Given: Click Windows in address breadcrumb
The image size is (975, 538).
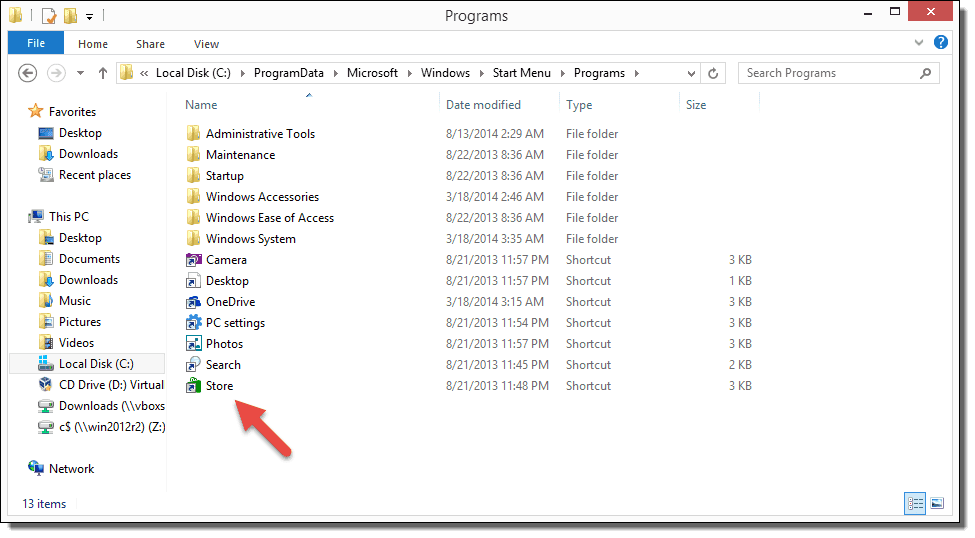Looking at the screenshot, I should pyautogui.click(x=445, y=73).
